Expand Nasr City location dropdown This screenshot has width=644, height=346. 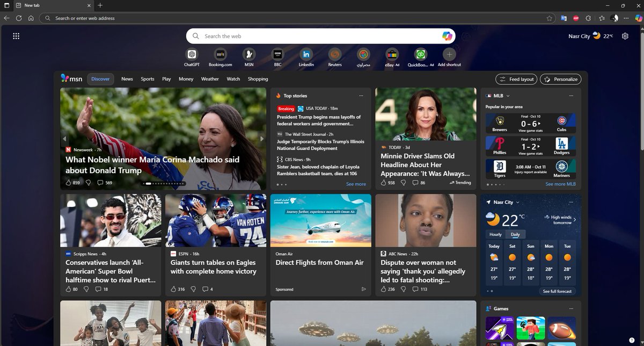click(518, 203)
